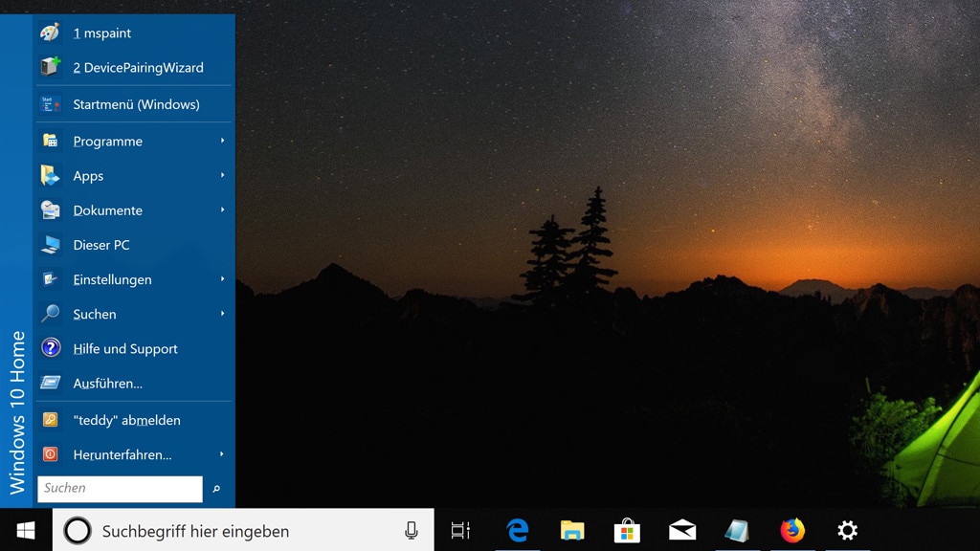Open Notepad from the taskbar
Viewport: 980px width, 551px height.
click(737, 530)
